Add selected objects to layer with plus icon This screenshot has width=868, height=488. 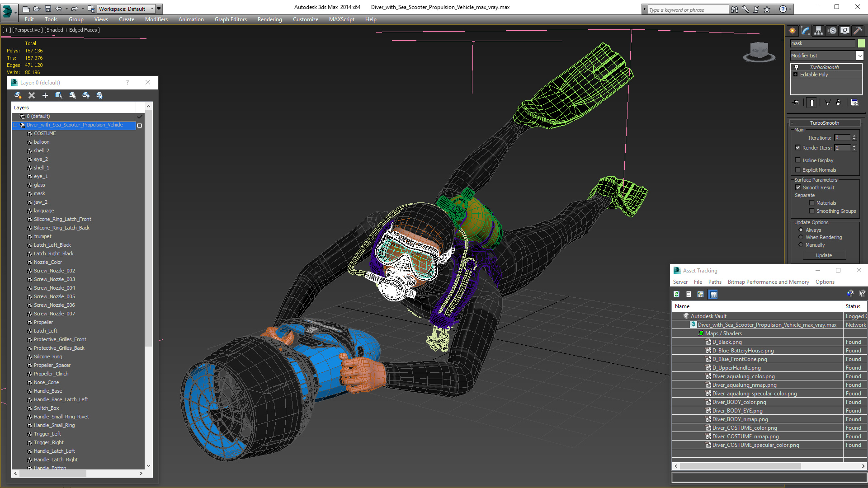click(45, 95)
